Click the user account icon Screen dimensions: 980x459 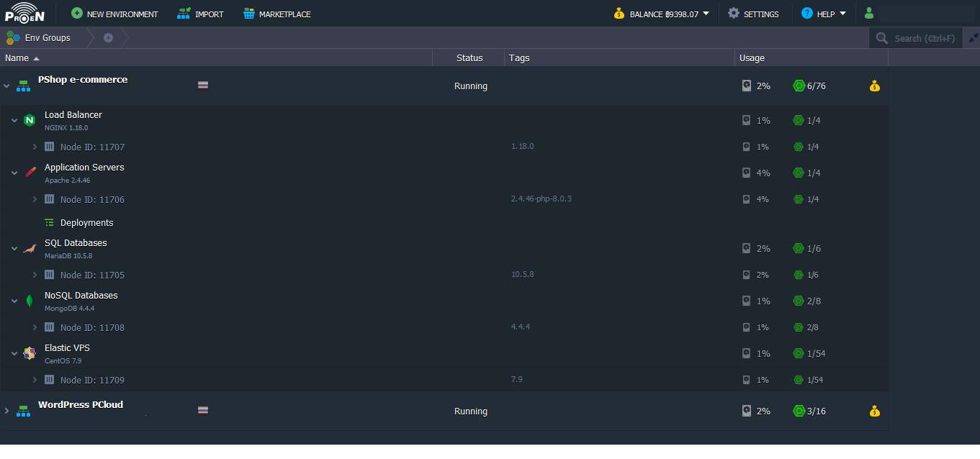point(869,13)
